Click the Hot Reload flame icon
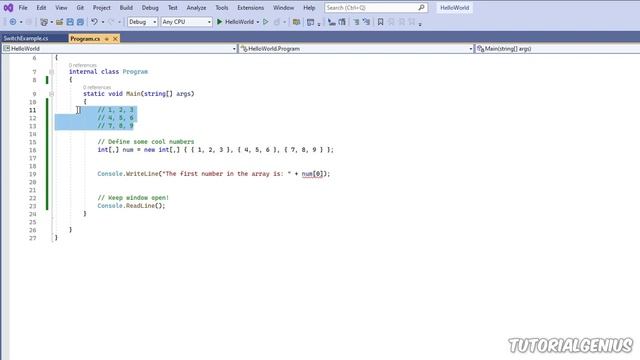 pyautogui.click(x=277, y=22)
